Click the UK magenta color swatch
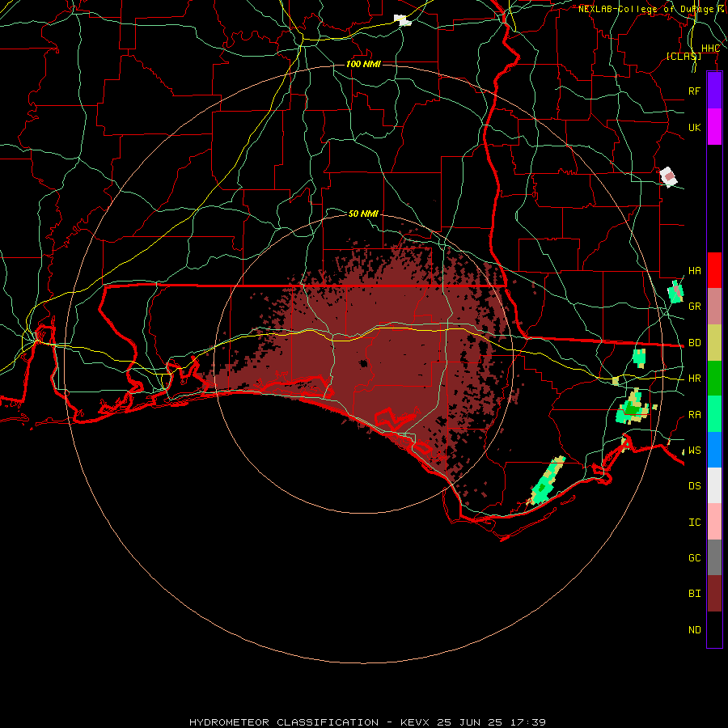The height and width of the screenshot is (728, 728). click(x=714, y=127)
